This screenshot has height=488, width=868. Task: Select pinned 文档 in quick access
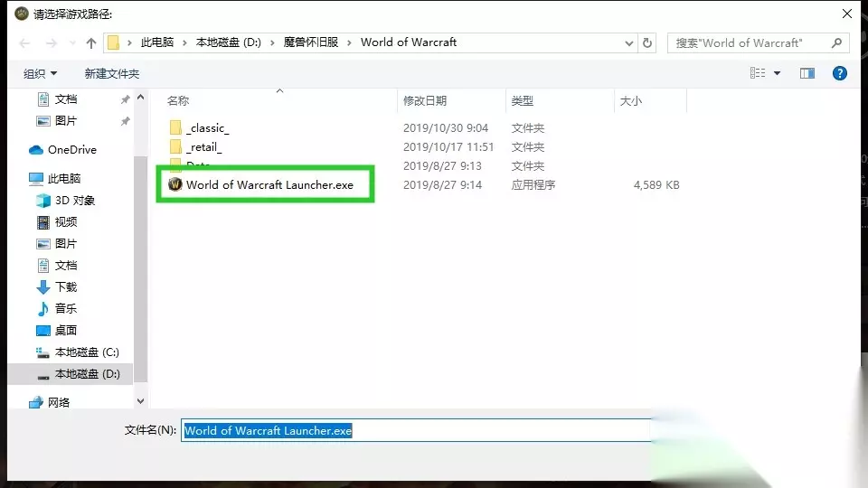click(x=66, y=99)
